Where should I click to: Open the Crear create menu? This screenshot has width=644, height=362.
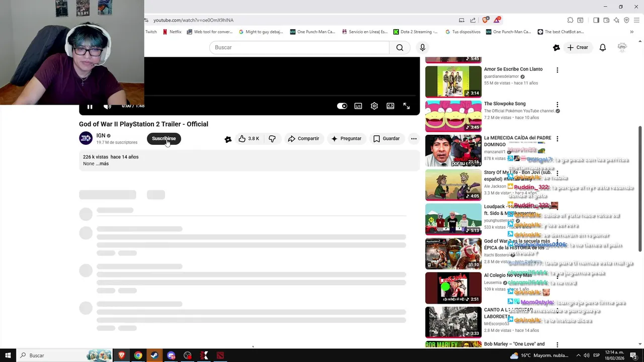click(x=578, y=47)
